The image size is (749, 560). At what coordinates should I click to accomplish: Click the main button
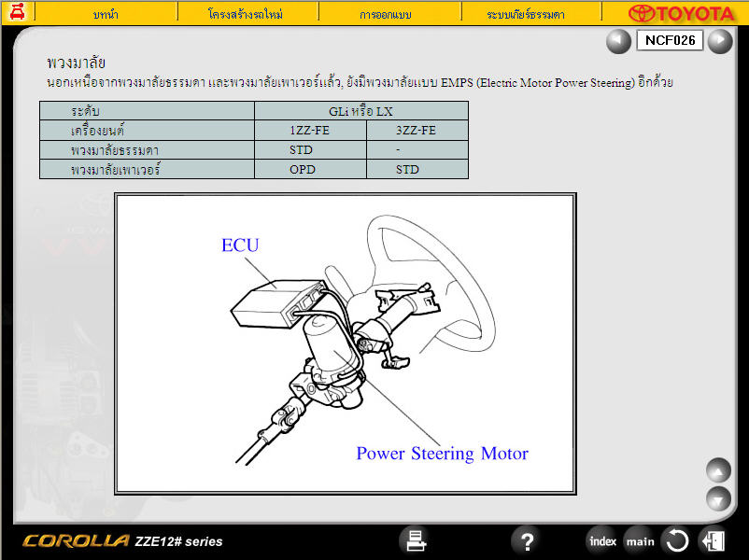pos(640,541)
